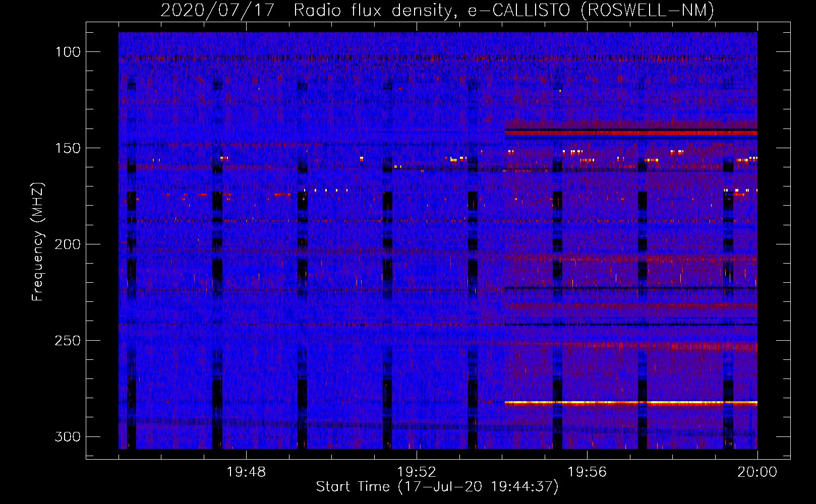Click the 19:56 time tick label
The width and height of the screenshot is (816, 504).
(x=587, y=472)
